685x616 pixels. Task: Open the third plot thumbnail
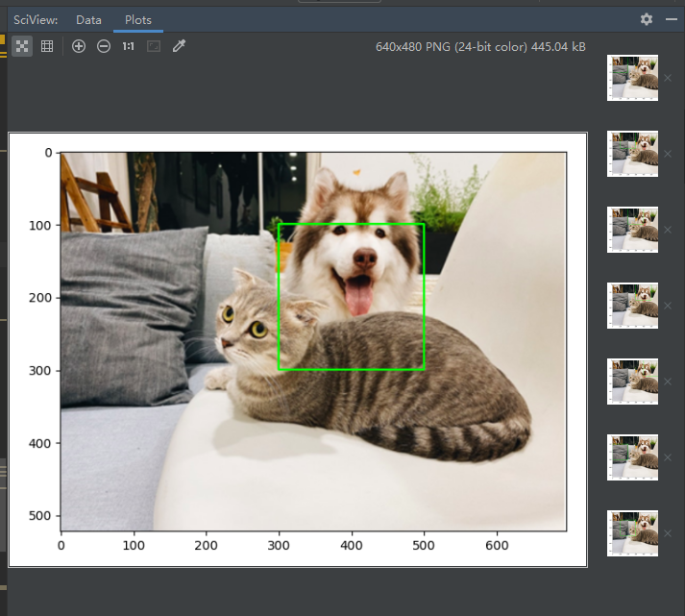[x=632, y=230]
